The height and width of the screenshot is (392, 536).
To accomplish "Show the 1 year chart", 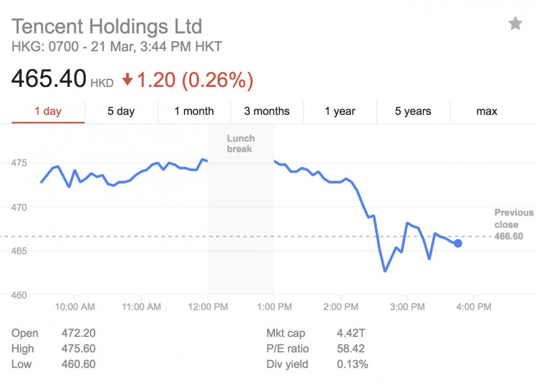I will pyautogui.click(x=340, y=112).
